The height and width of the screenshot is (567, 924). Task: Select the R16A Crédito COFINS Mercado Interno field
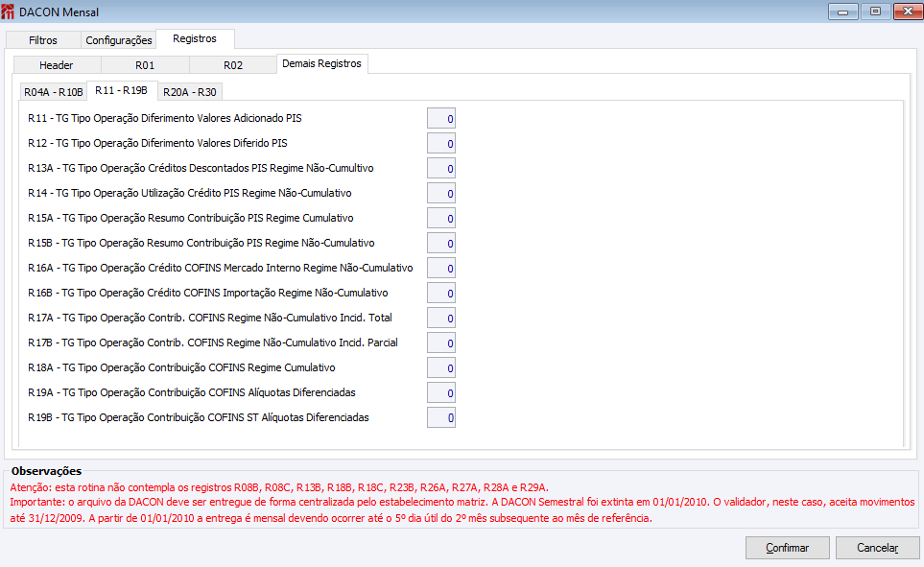441,269
